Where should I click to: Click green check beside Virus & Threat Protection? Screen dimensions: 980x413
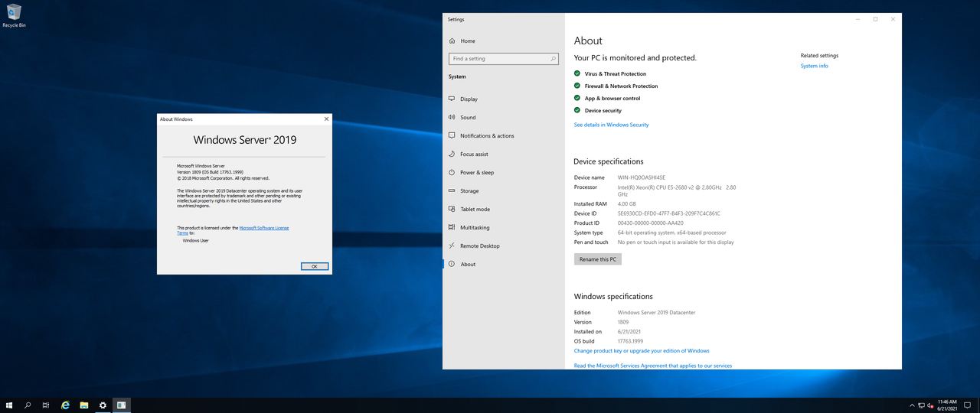pos(577,73)
